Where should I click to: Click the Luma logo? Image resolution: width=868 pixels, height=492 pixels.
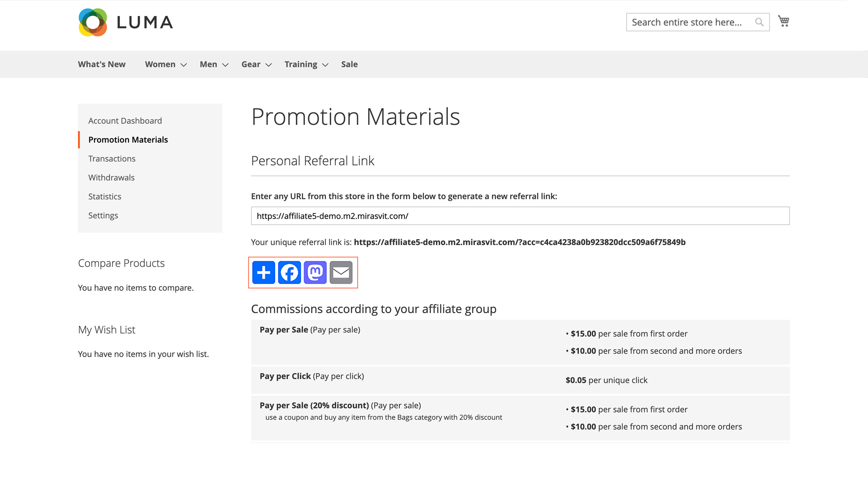(x=125, y=22)
